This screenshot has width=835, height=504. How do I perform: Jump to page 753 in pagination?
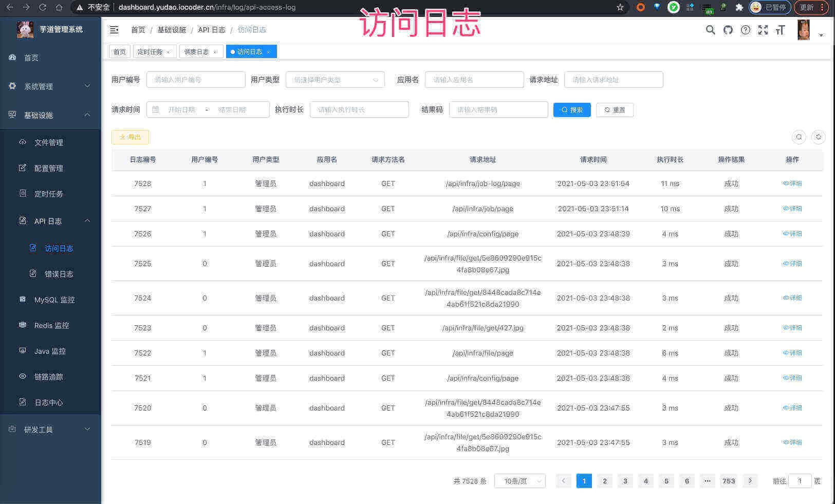(729, 481)
